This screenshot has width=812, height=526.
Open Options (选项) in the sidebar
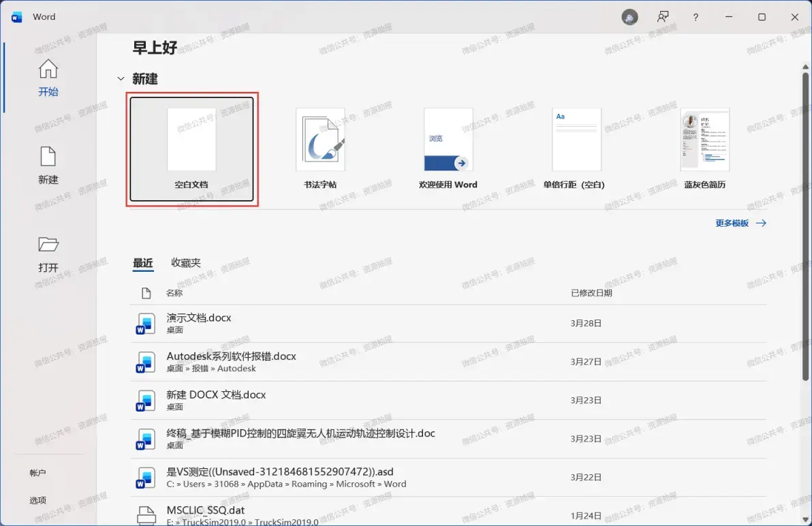(x=37, y=500)
